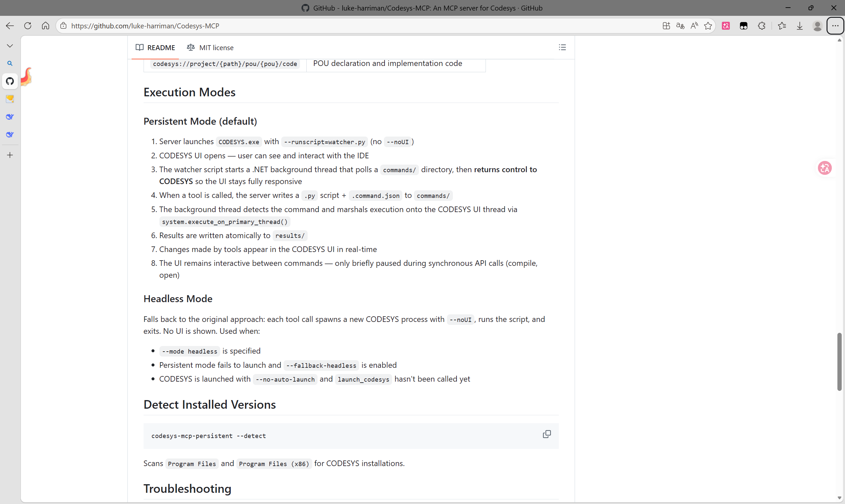
Task: Select the GitHub tab in the sidebar
Action: (10, 81)
